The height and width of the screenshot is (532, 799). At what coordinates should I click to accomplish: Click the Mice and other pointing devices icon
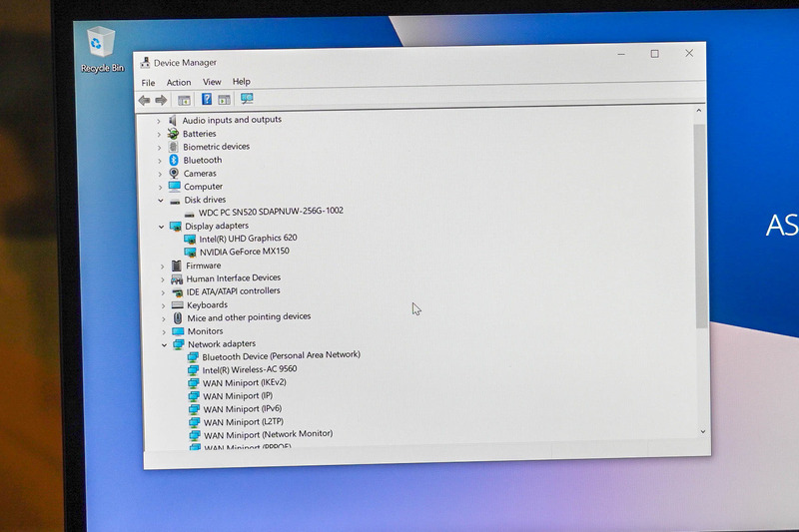pyautogui.click(x=178, y=318)
